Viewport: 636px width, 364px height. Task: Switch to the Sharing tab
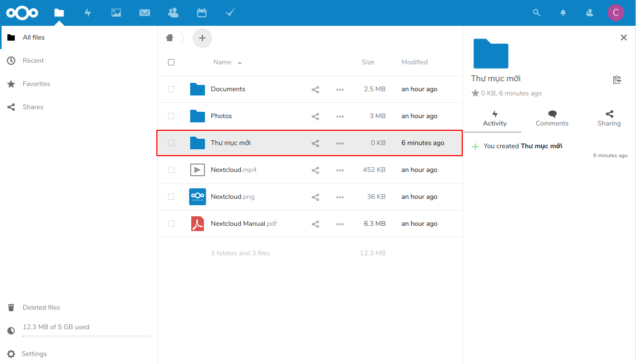(x=609, y=119)
